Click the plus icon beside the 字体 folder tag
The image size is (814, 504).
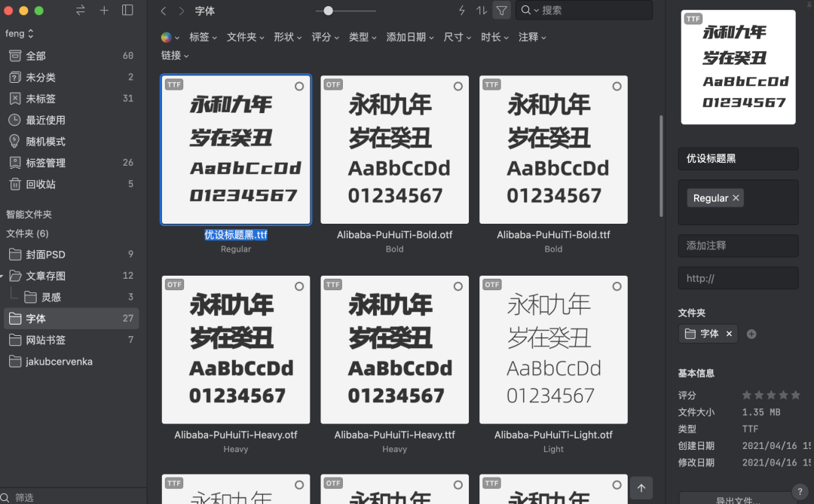point(751,334)
